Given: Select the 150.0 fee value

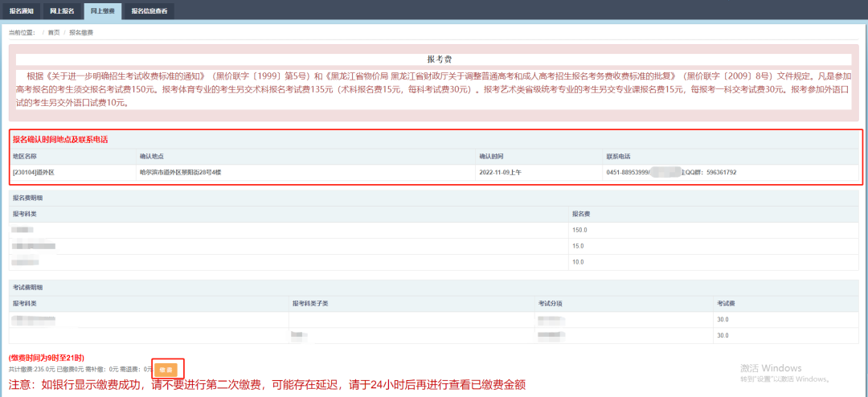Looking at the screenshot, I should coord(579,230).
